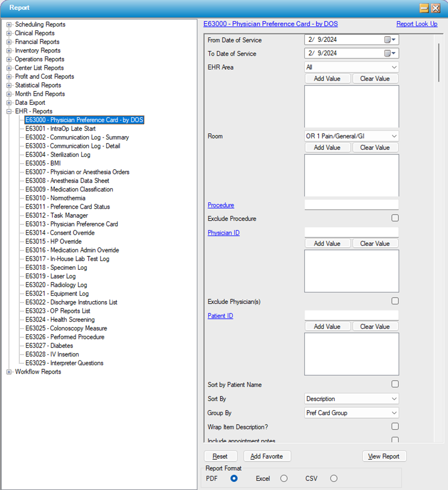
Task: Click the Patient ID lookup link
Action: tap(220, 316)
